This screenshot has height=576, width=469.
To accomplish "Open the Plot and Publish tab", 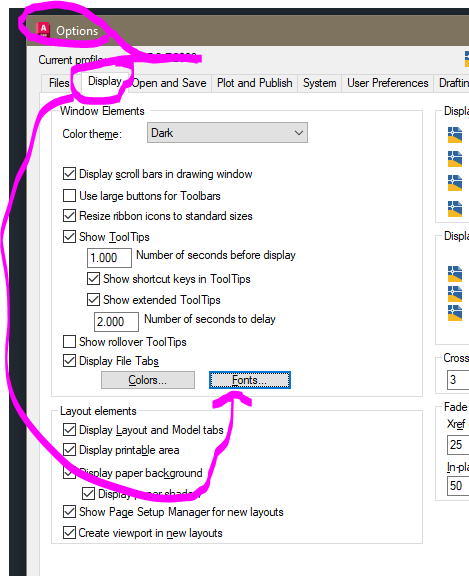I will coord(255,83).
